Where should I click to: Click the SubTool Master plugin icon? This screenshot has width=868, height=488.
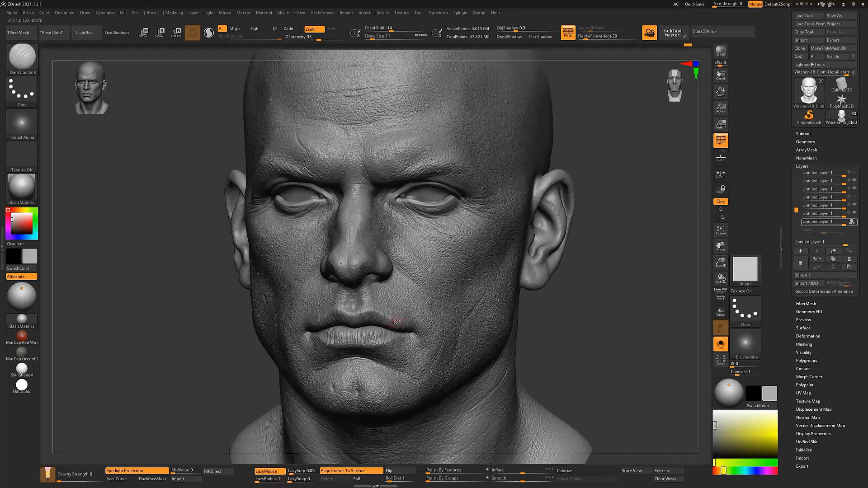(672, 33)
